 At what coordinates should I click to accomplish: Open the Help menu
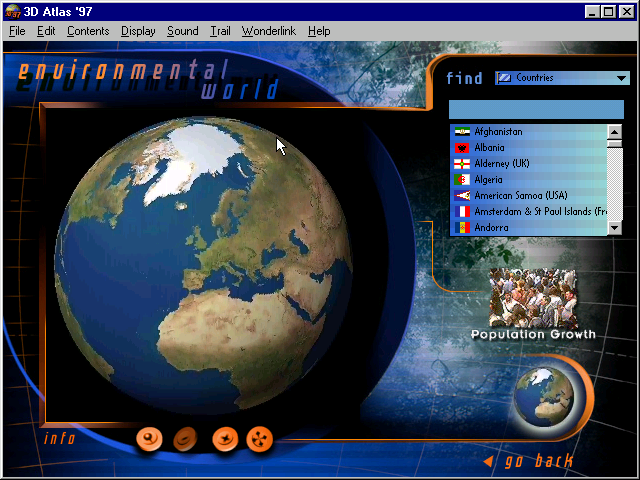(319, 31)
